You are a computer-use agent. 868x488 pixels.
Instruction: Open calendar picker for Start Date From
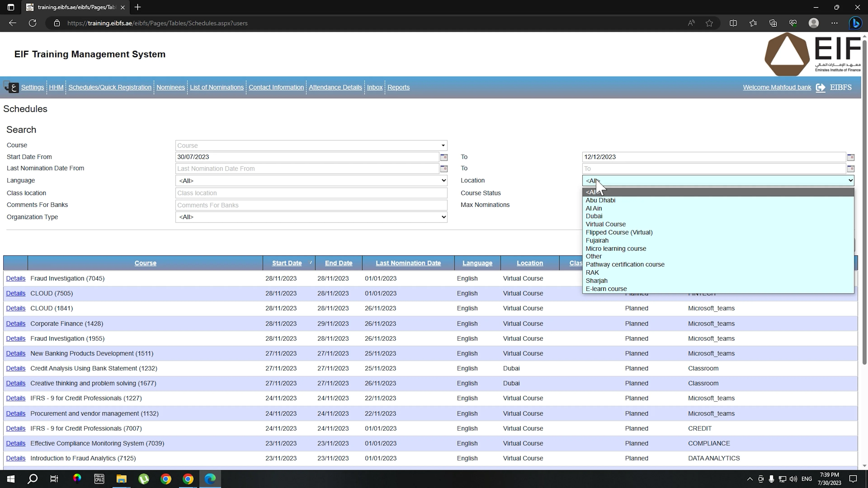(x=443, y=157)
